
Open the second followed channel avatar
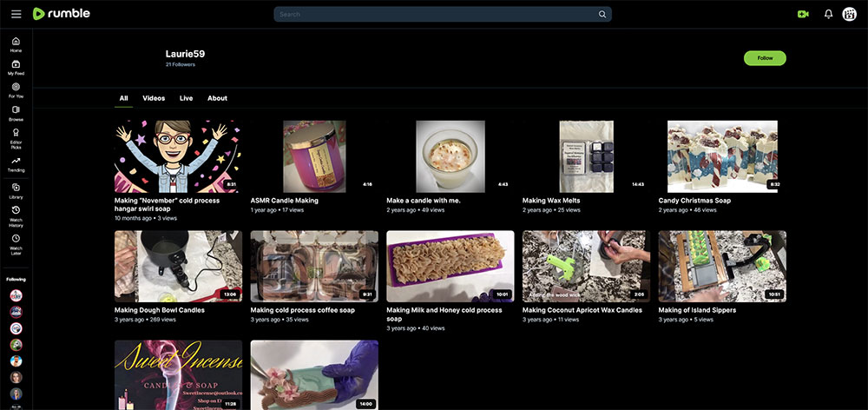point(16,312)
